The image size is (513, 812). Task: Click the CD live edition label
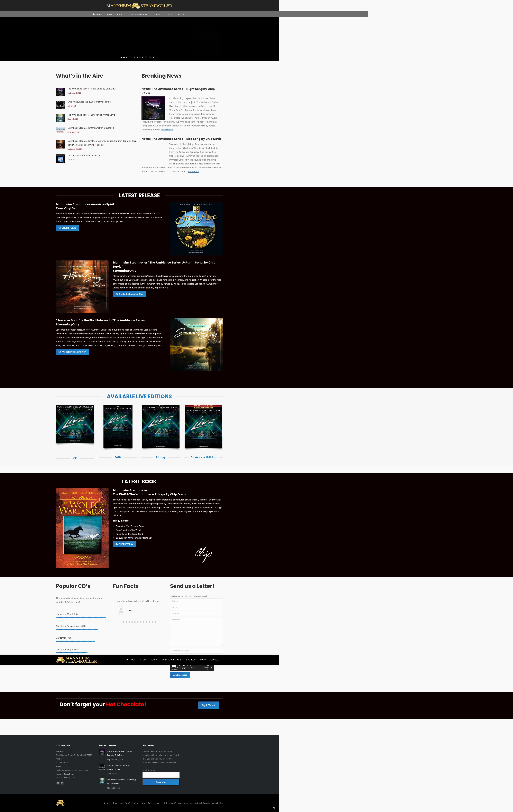[75, 459]
